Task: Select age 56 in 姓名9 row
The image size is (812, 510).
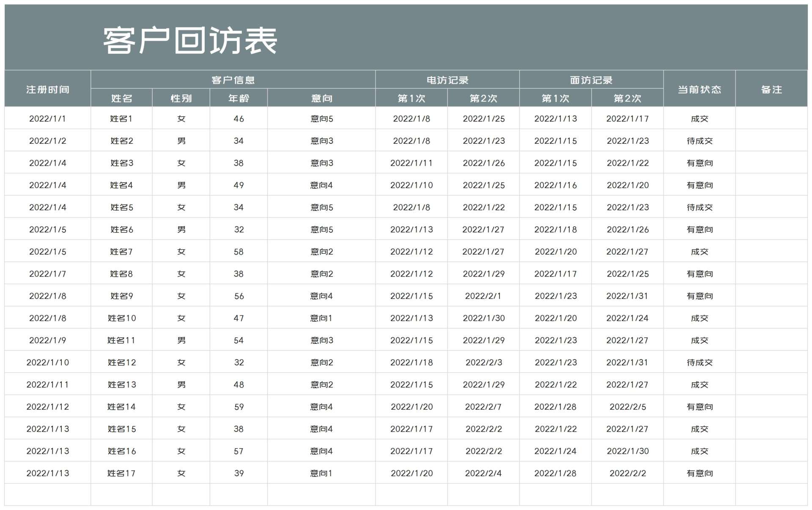Action: (x=239, y=296)
